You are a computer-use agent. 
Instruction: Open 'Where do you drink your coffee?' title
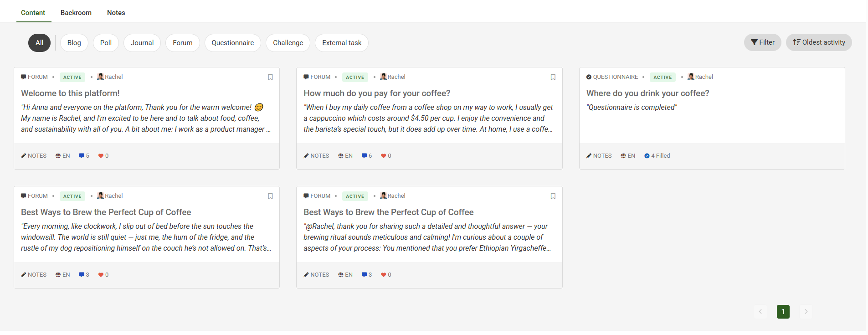click(x=647, y=93)
